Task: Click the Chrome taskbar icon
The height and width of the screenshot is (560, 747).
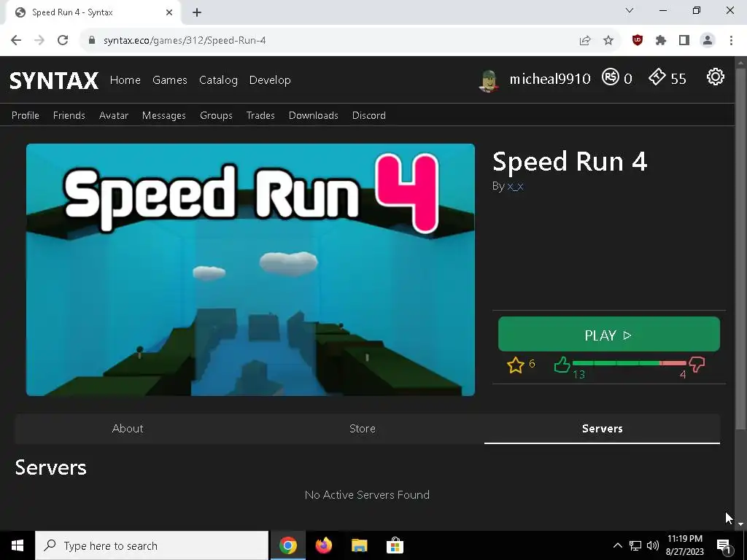Action: tap(287, 545)
